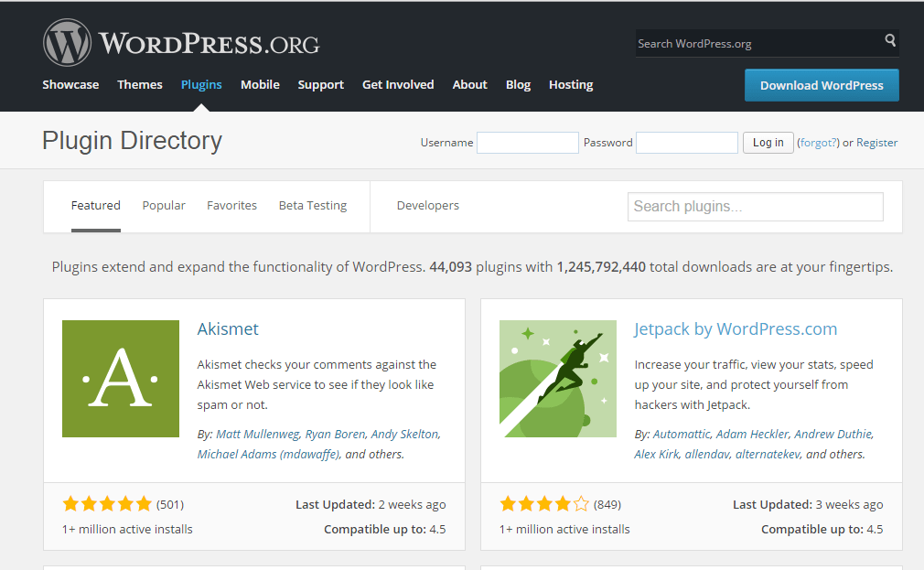Open author Alex Kirk's profile
Viewport: 924px width, 570px height.
coord(657,455)
